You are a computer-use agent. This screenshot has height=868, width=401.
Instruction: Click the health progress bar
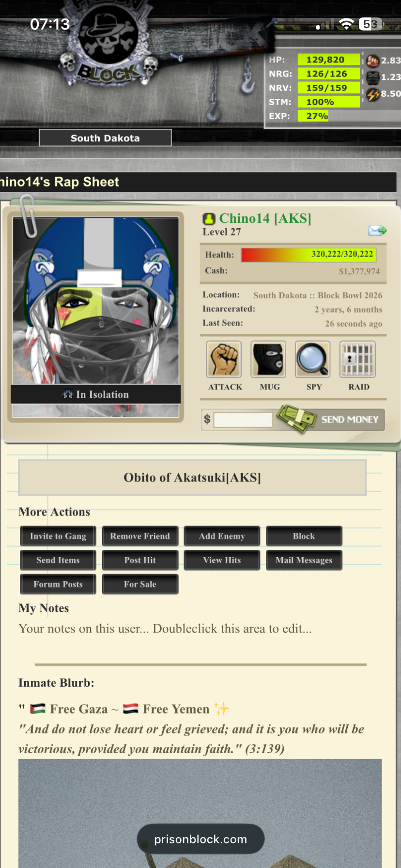(308, 255)
